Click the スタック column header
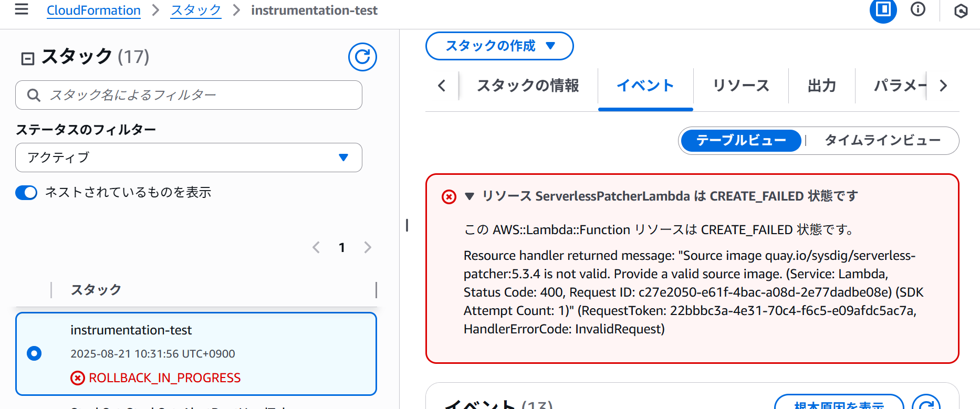This screenshot has width=980, height=409. point(96,290)
